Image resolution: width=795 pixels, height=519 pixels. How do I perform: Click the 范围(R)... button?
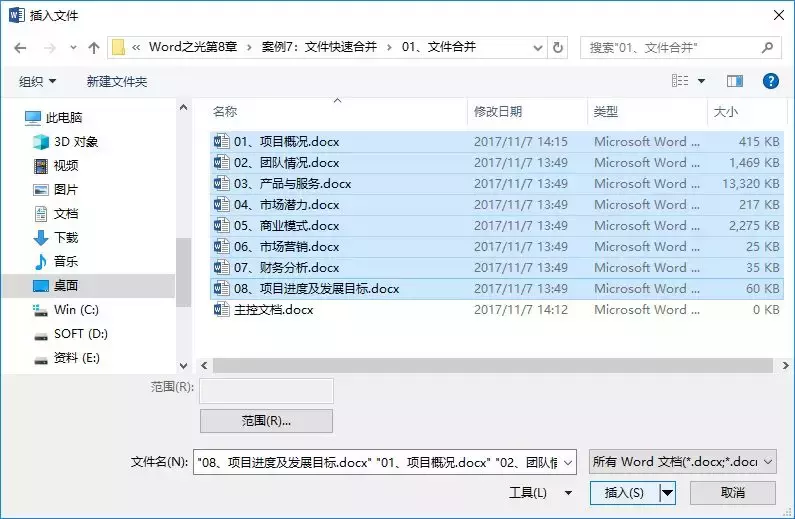tap(266, 421)
